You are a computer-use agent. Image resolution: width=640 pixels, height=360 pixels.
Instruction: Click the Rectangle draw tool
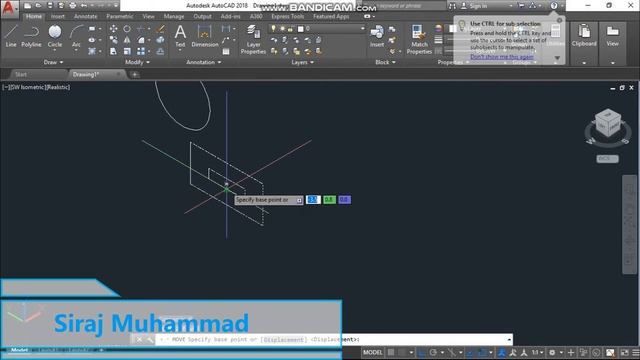click(x=92, y=29)
